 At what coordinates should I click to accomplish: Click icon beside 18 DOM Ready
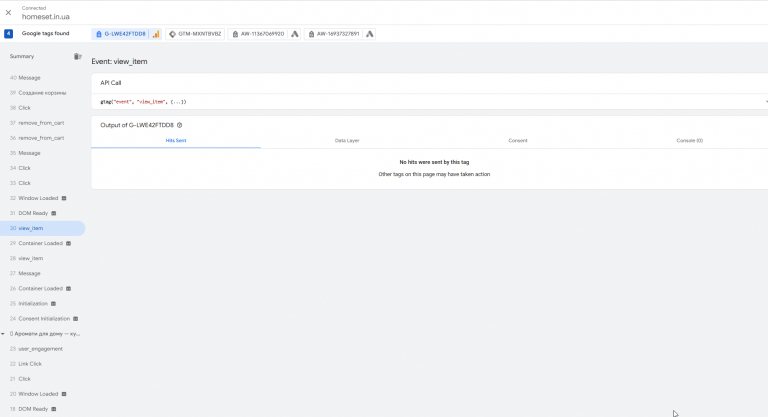click(54, 409)
